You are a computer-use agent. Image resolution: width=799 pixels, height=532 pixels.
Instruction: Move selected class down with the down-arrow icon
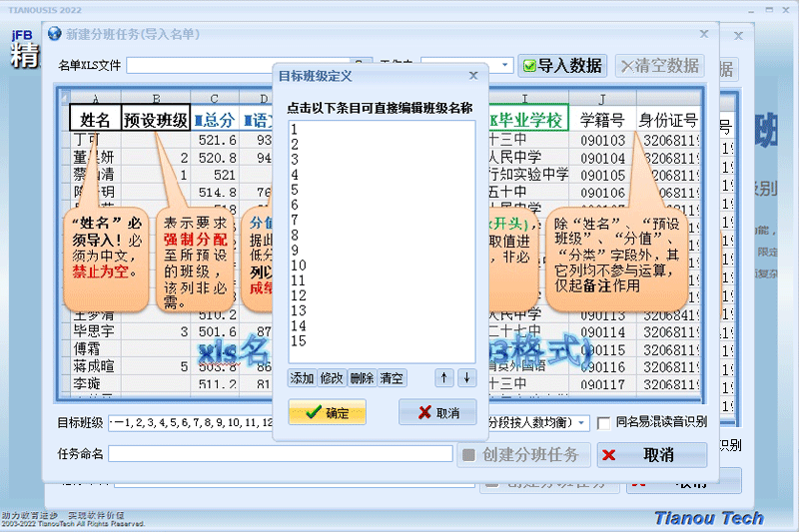tap(466, 377)
